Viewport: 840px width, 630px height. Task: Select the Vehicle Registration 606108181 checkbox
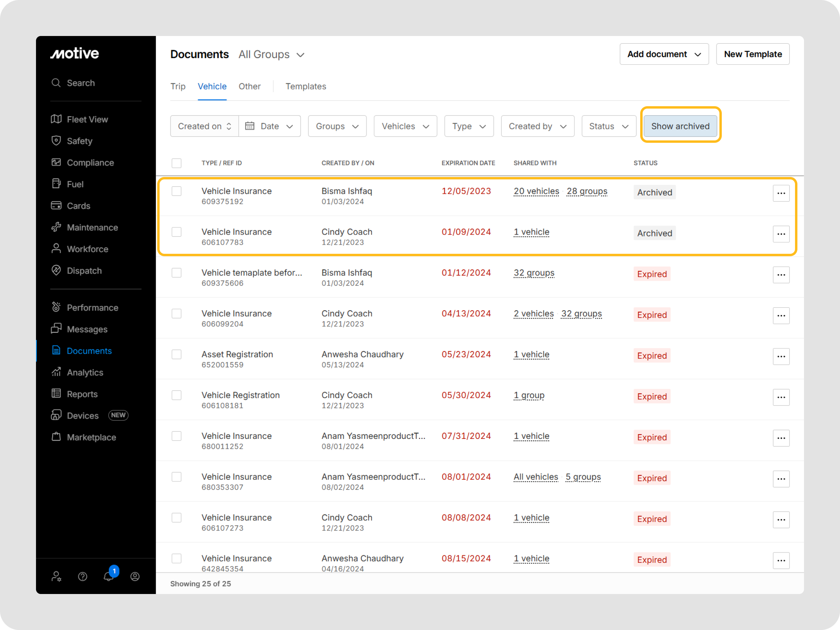point(177,395)
